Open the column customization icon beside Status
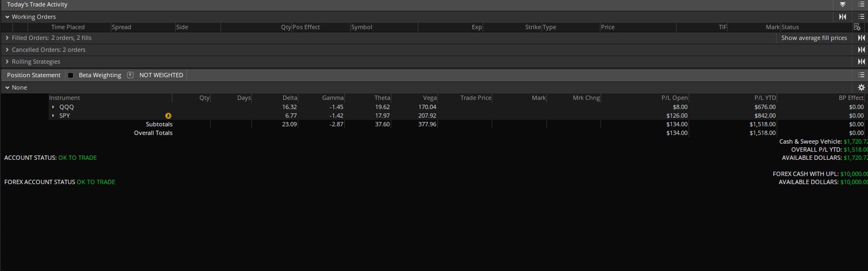Screen dimensions: 868x271 (857, 27)
